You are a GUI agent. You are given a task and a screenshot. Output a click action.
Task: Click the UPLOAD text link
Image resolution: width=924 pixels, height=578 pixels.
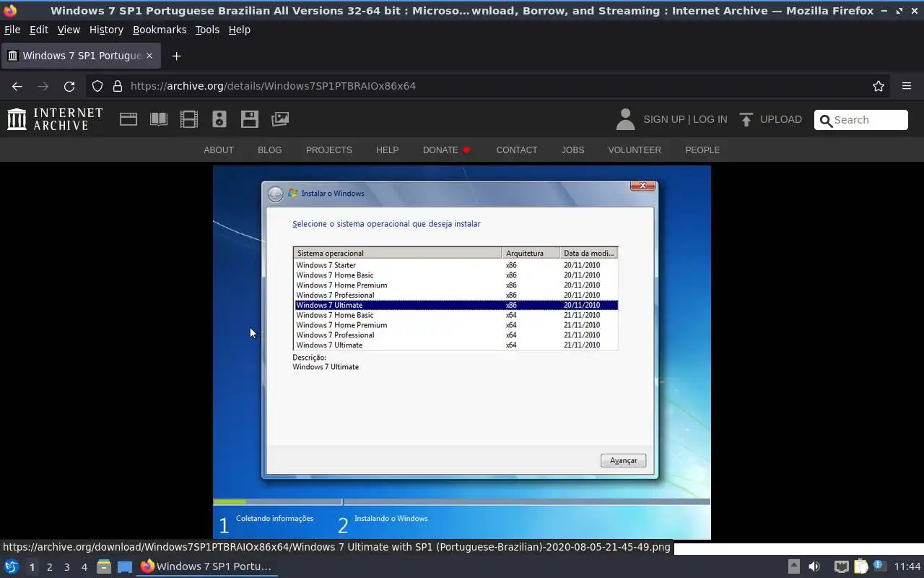(x=780, y=119)
